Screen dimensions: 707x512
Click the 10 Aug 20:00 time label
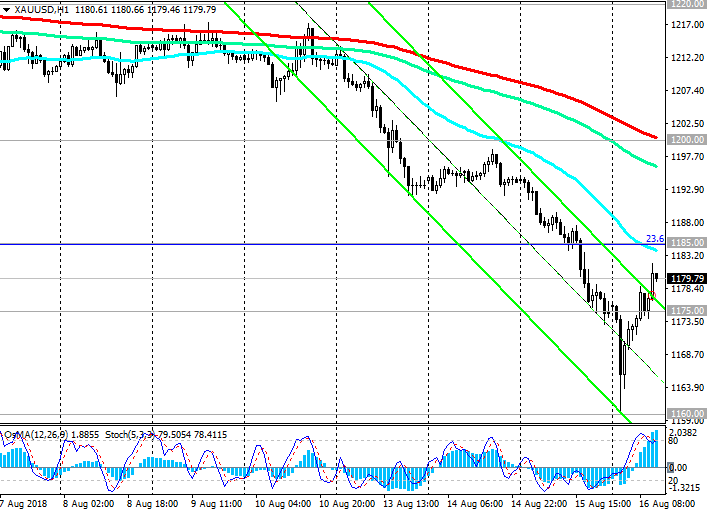tap(347, 503)
